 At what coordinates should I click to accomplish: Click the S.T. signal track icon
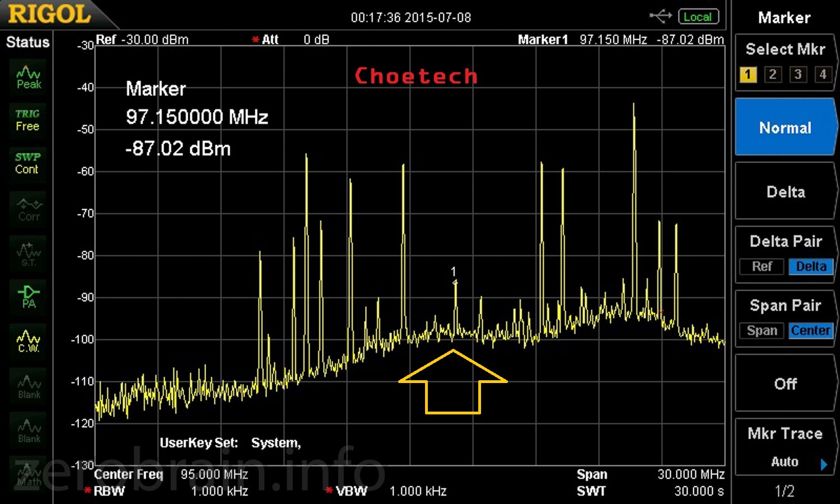click(x=29, y=253)
